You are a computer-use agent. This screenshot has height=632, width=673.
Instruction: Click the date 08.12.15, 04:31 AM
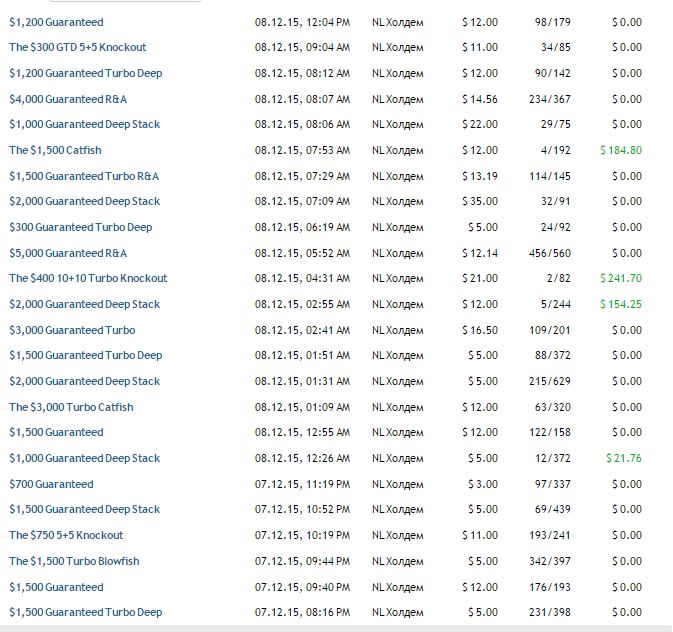302,278
